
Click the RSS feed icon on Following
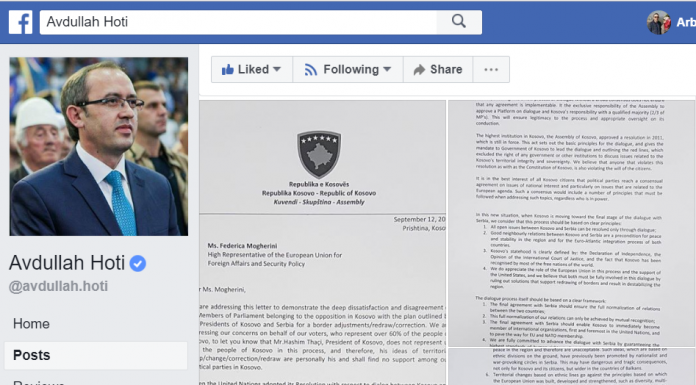[x=311, y=70]
